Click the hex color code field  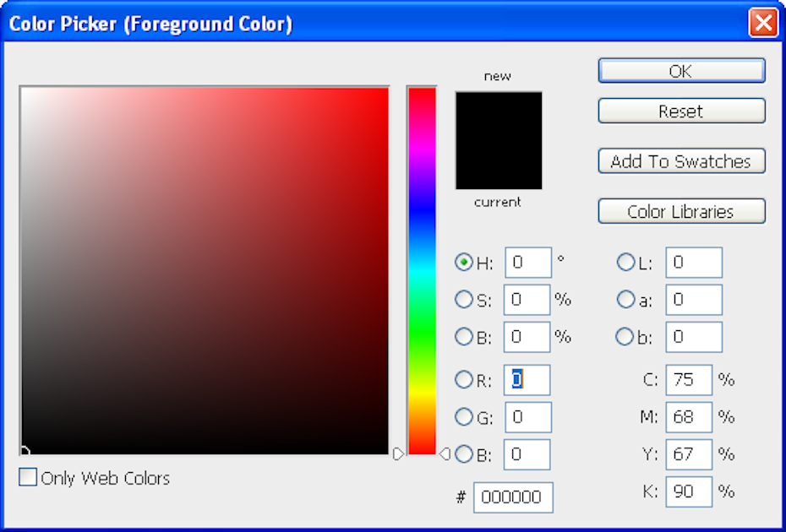[513, 497]
